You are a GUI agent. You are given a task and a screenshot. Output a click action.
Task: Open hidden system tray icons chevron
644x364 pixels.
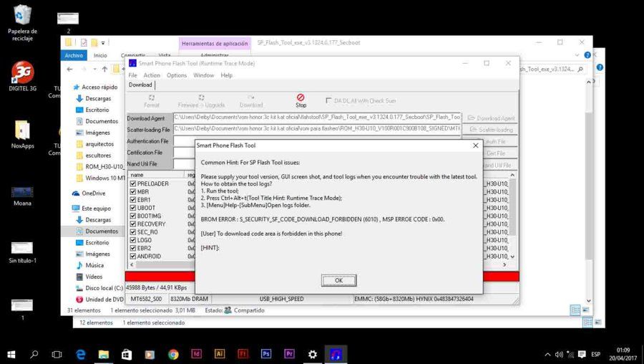pyautogui.click(x=547, y=354)
